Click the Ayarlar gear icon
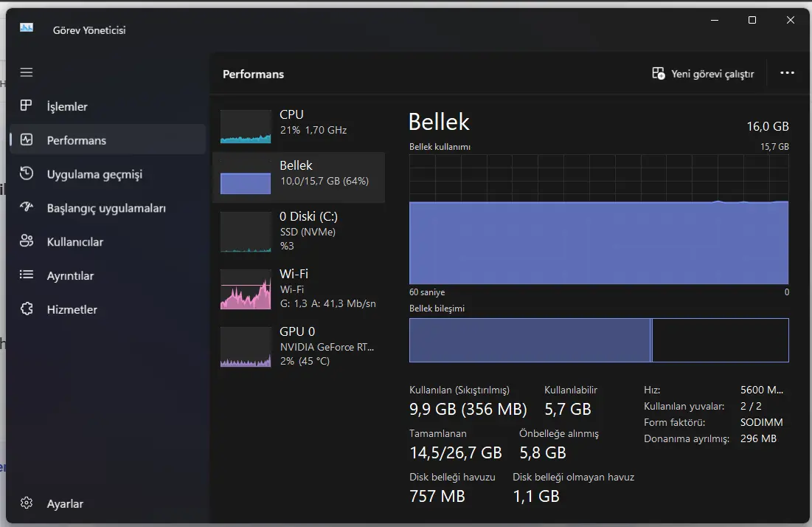 point(27,503)
